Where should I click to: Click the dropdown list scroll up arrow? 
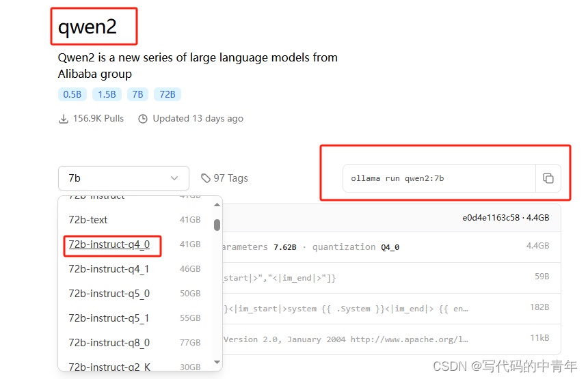(x=217, y=205)
